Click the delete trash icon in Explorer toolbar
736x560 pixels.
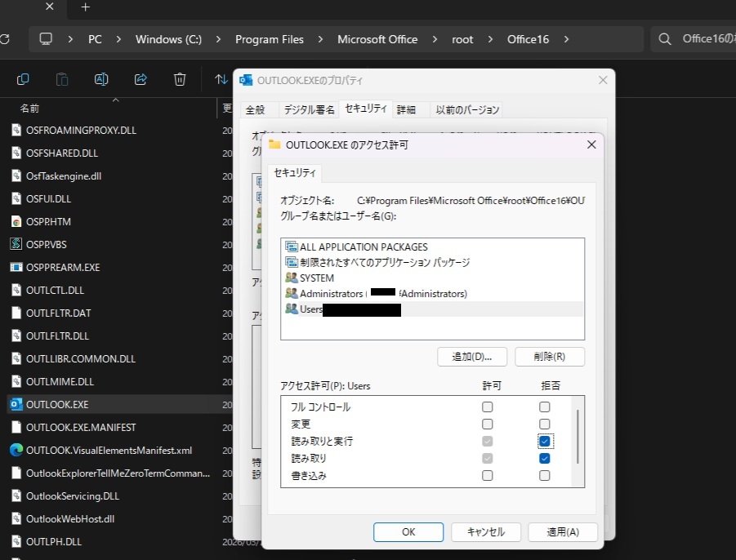(180, 79)
